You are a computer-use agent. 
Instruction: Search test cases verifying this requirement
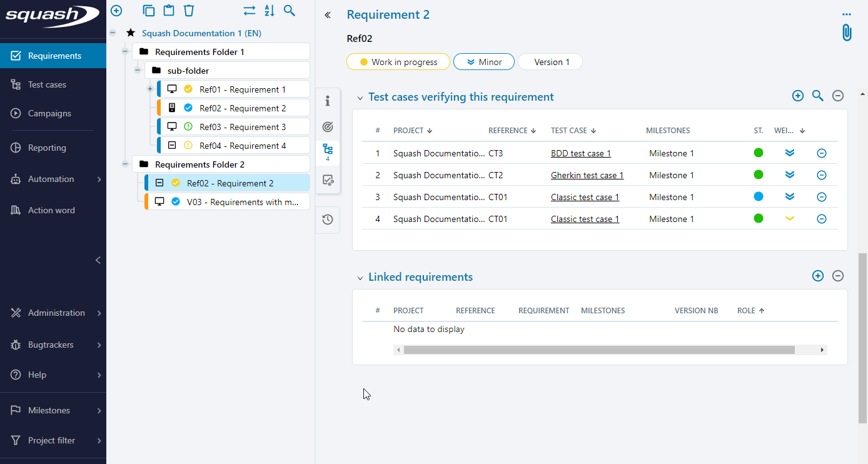pyautogui.click(x=817, y=96)
